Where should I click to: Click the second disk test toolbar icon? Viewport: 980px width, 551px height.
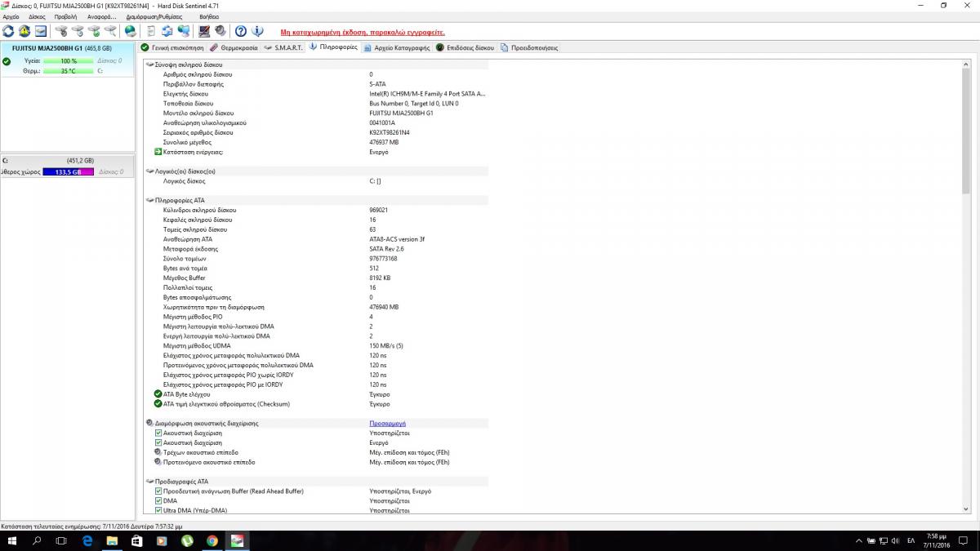click(78, 31)
